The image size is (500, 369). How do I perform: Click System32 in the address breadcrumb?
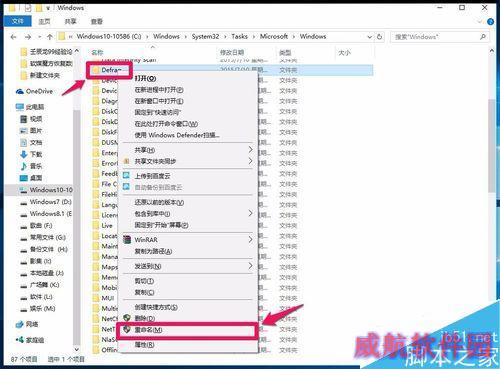pyautogui.click(x=205, y=37)
